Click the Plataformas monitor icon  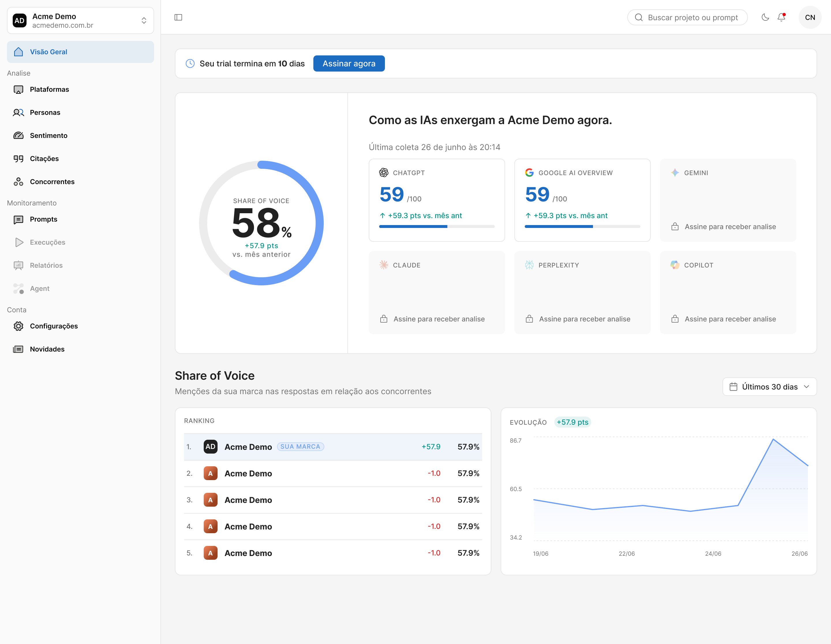coord(18,89)
